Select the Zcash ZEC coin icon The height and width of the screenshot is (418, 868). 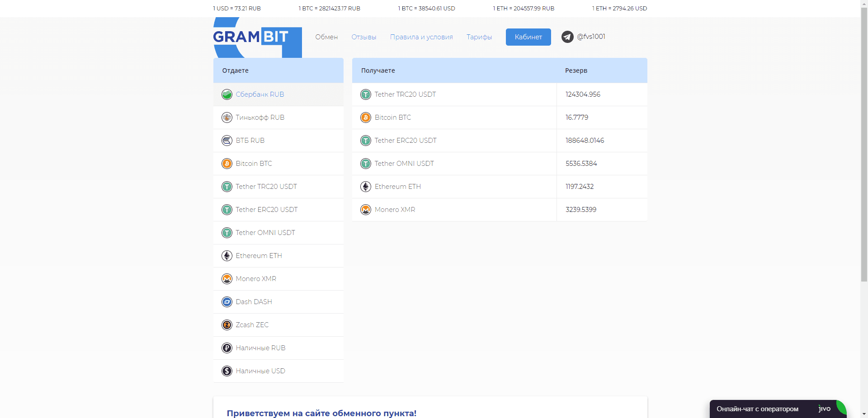227,324
